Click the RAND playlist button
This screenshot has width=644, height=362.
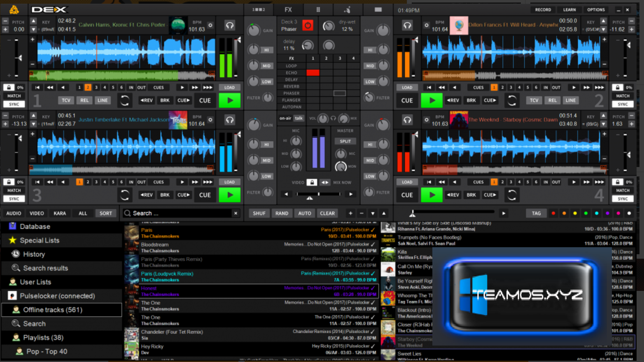[282, 213]
